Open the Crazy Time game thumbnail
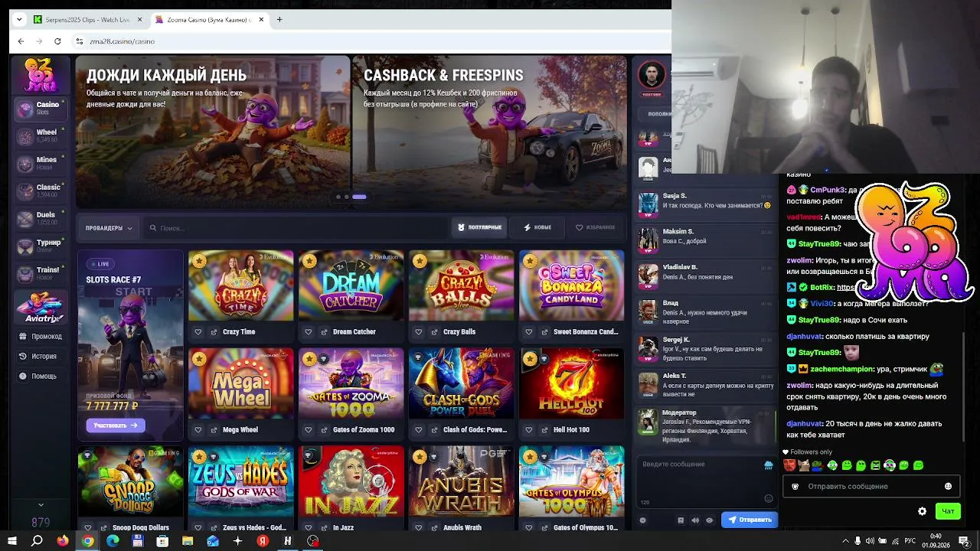The width and height of the screenshot is (980, 551). (240, 285)
